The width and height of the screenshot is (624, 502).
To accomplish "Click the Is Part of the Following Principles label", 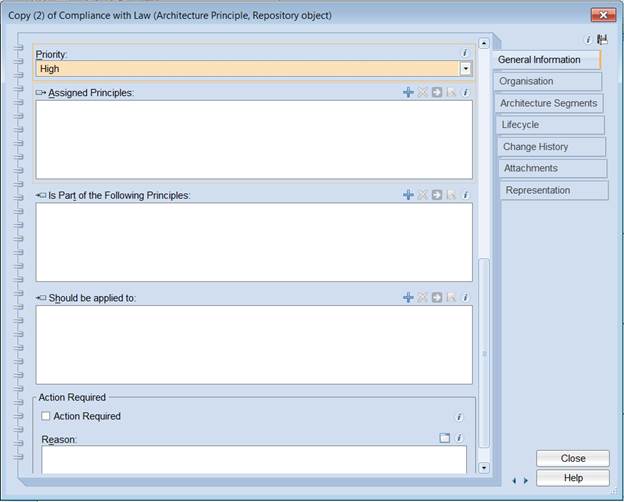I will (x=119, y=195).
